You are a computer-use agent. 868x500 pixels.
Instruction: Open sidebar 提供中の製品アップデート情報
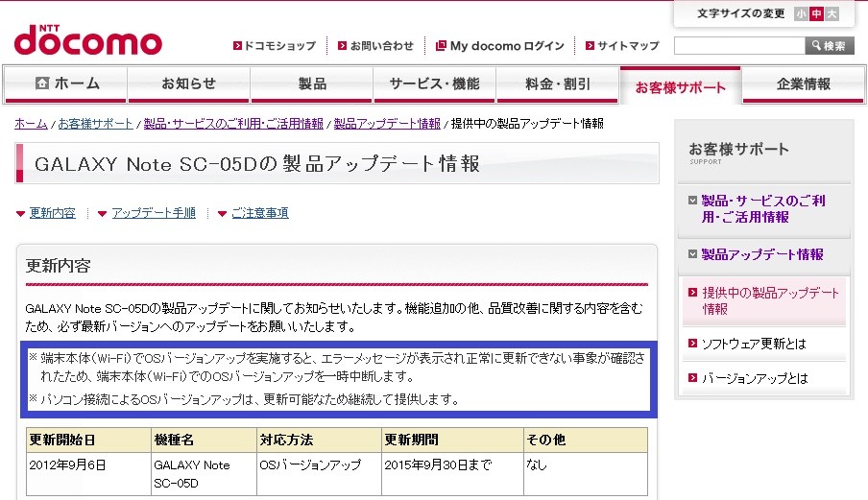click(771, 301)
